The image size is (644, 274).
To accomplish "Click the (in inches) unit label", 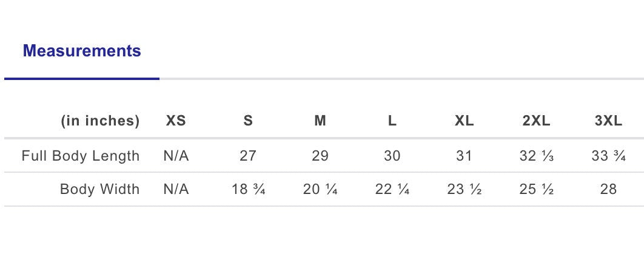I will pyautogui.click(x=100, y=121).
